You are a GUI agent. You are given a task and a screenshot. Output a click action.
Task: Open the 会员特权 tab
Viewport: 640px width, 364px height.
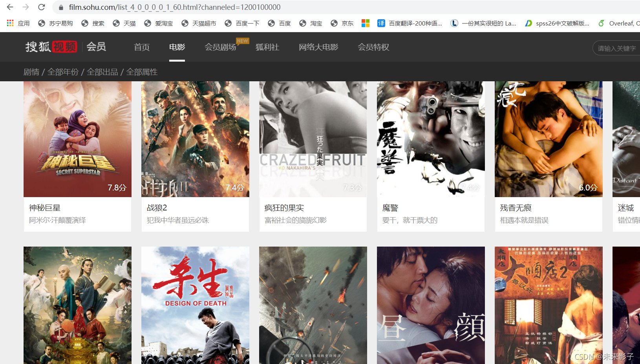click(x=373, y=47)
